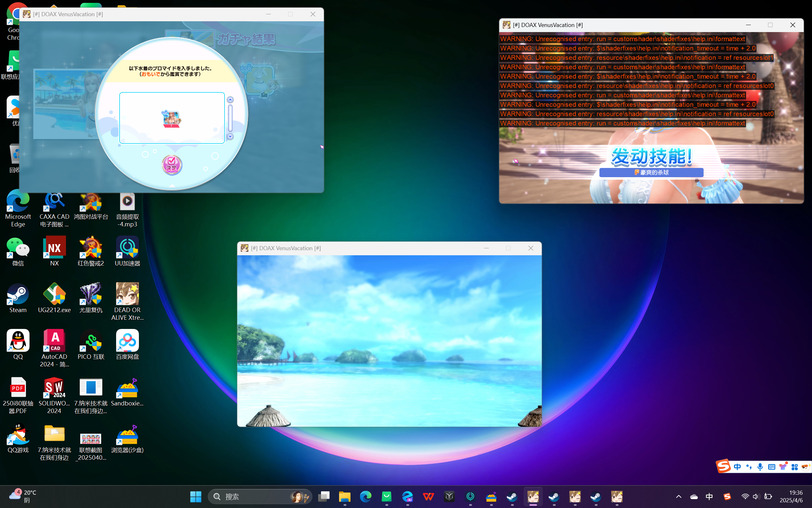Open Sandboxie icon in the taskbar
The image size is (812, 508).
tap(491, 497)
